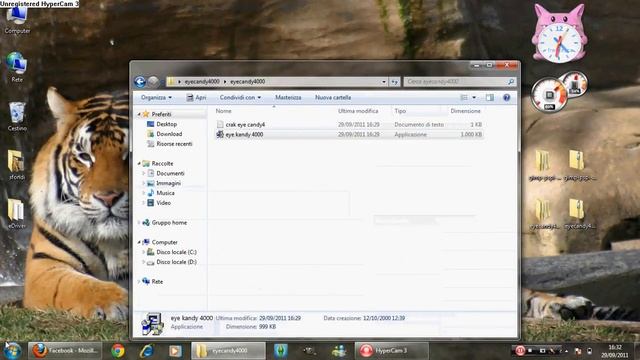Toggle the preview pane icon
The height and width of the screenshot is (360, 640).
pyautogui.click(x=490, y=98)
